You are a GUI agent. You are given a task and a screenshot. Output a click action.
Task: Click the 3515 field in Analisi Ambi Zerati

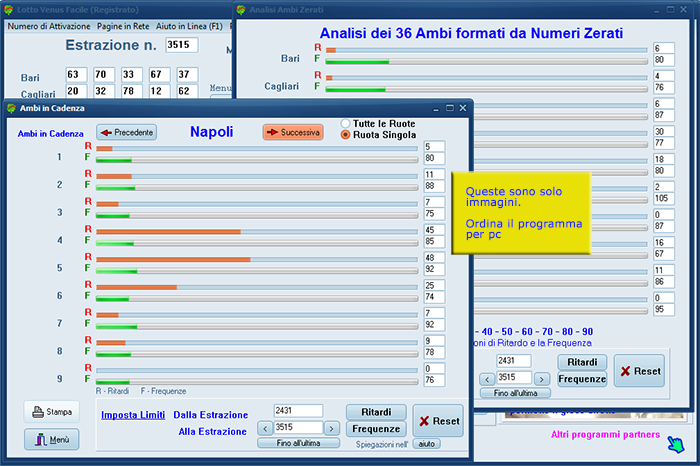513,377
